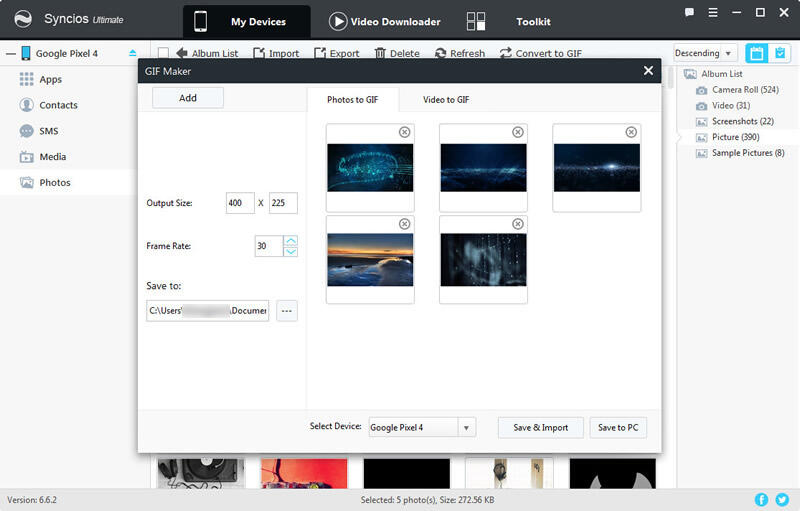Click the Save & Import button
The height and width of the screenshot is (511, 800).
coord(540,427)
